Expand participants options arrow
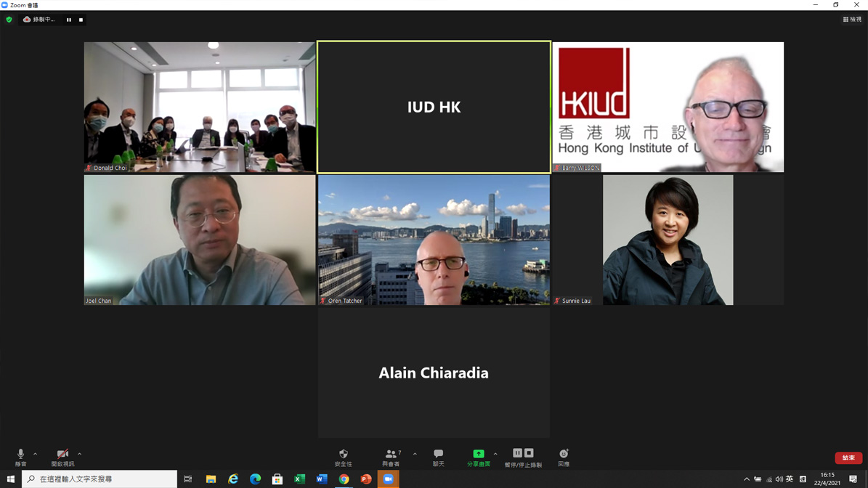The width and height of the screenshot is (868, 488). tap(415, 454)
